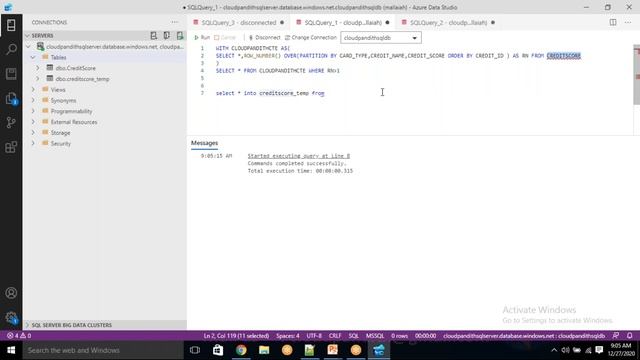Click 'Started executing query at Line 8' link
Viewport: 640px width, 360px height.
(x=299, y=156)
